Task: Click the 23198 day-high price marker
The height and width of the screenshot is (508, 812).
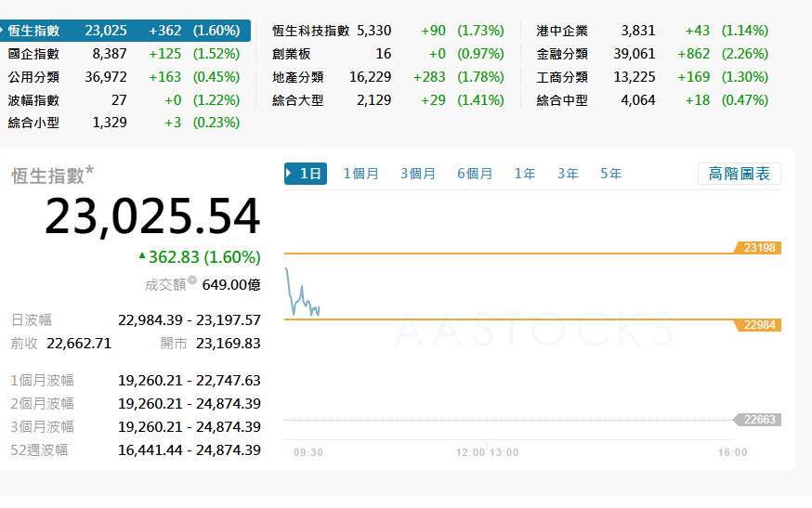Action: 759,248
